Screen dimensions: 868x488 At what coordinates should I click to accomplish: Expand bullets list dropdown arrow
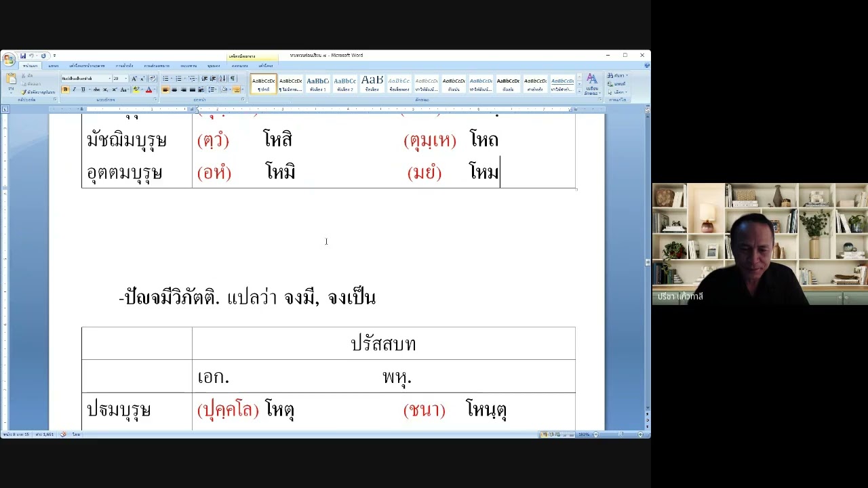click(x=172, y=79)
